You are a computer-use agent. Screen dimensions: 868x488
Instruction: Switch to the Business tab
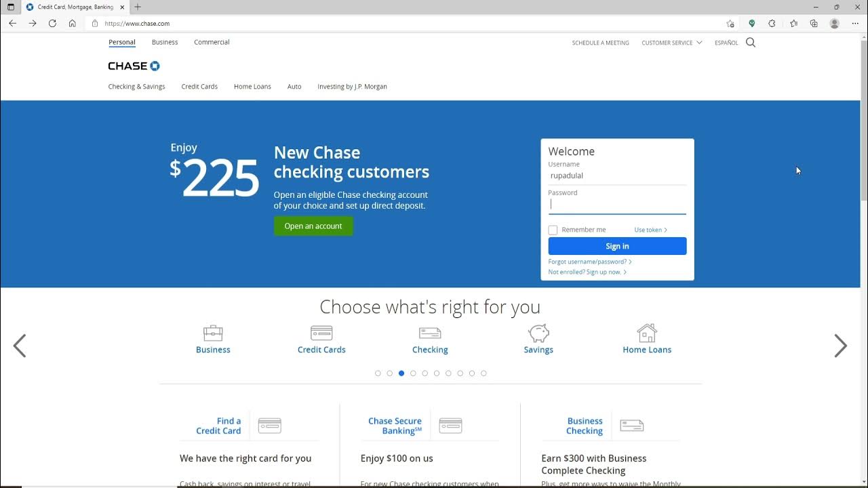click(x=165, y=42)
